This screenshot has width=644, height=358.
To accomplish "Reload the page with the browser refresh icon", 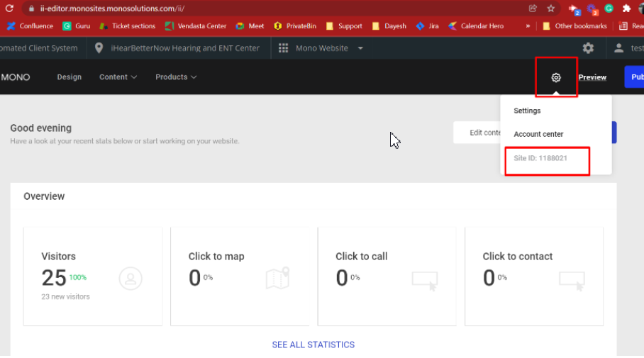I will pyautogui.click(x=10, y=9).
